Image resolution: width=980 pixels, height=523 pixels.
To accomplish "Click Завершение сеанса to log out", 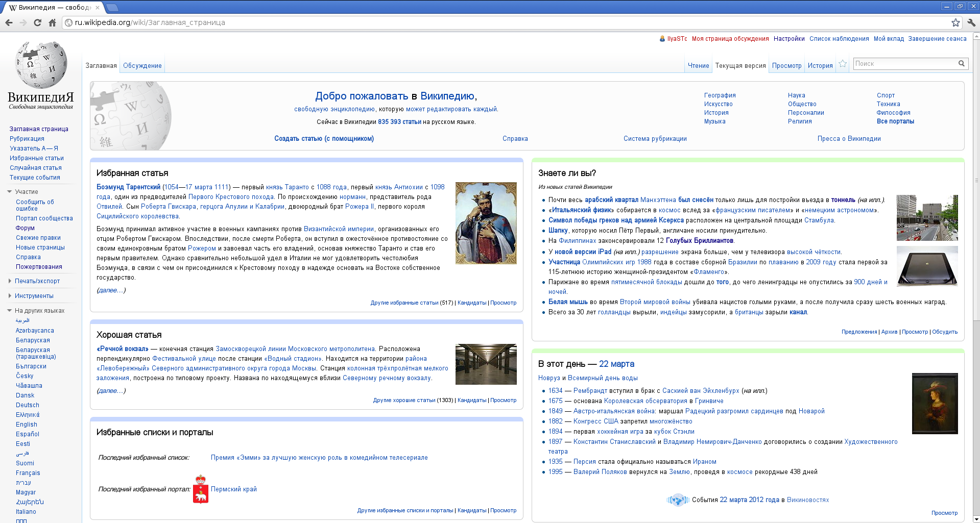I will pos(937,39).
